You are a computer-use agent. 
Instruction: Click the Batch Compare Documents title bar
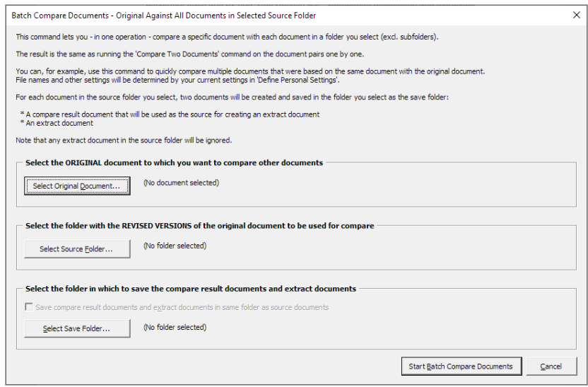coord(164,16)
